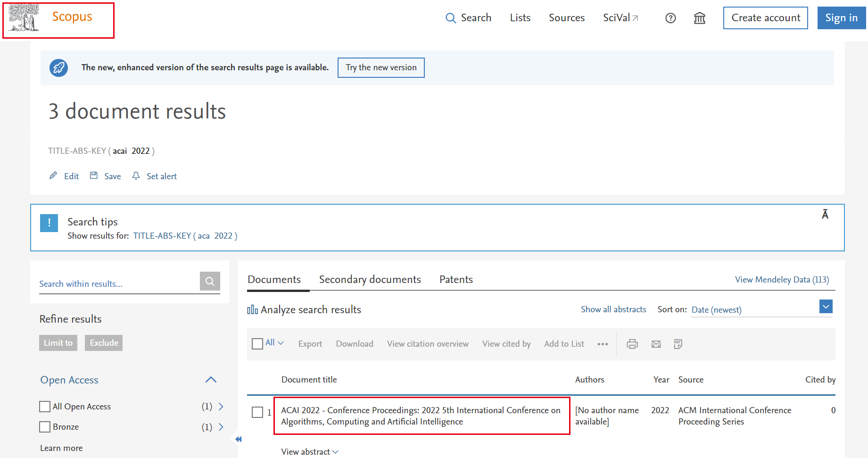
Task: Click Try the new version
Action: [x=381, y=67]
